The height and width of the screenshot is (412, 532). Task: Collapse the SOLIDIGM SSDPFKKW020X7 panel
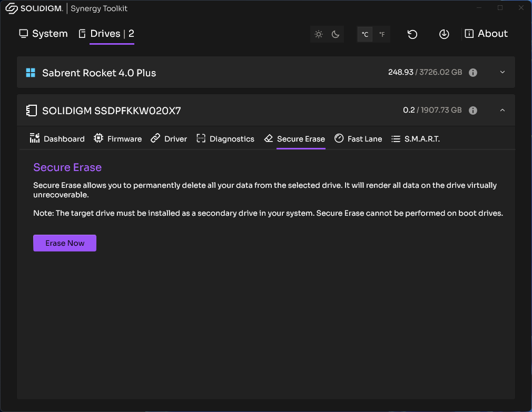(x=503, y=110)
